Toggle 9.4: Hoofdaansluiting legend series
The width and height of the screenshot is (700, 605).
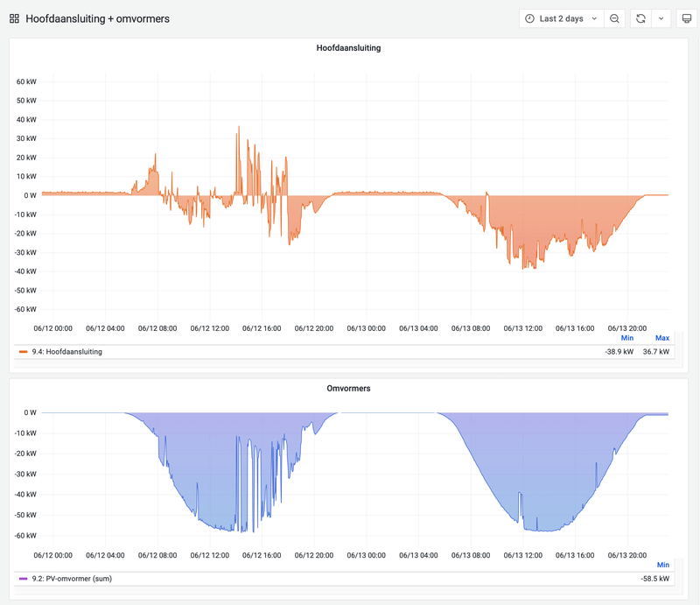click(67, 352)
